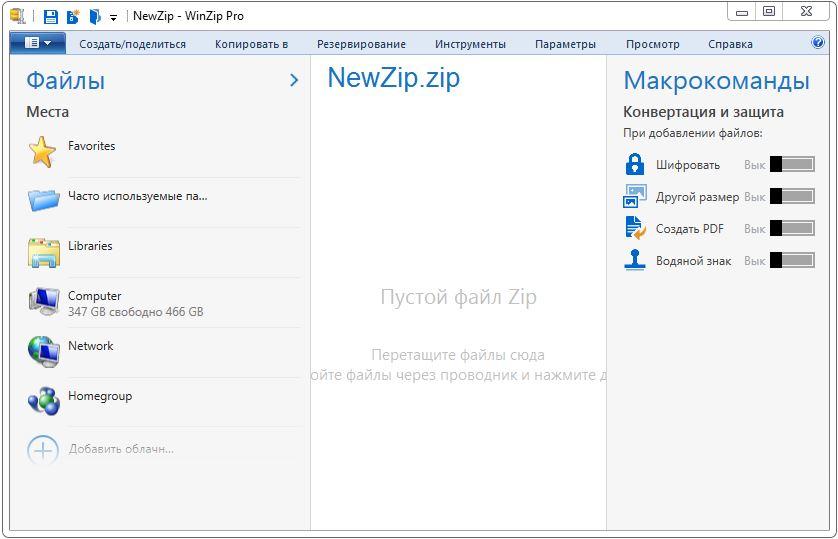
Task: Click the Network globe icon
Action: [43, 351]
